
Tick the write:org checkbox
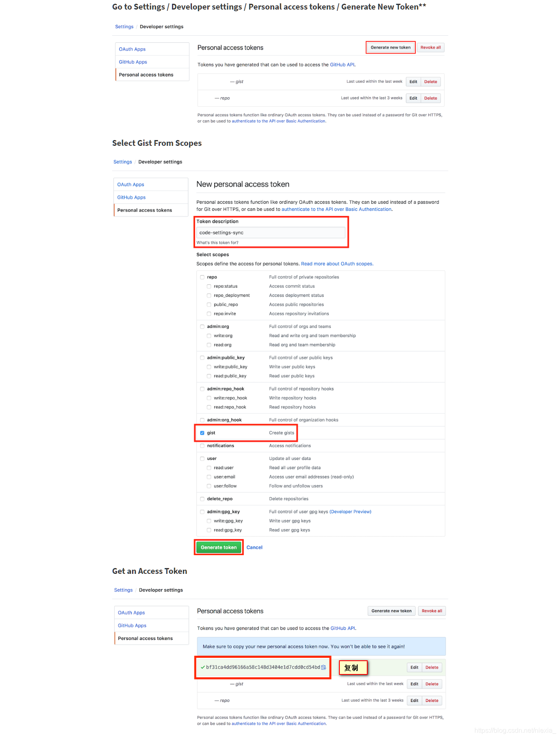click(x=209, y=336)
